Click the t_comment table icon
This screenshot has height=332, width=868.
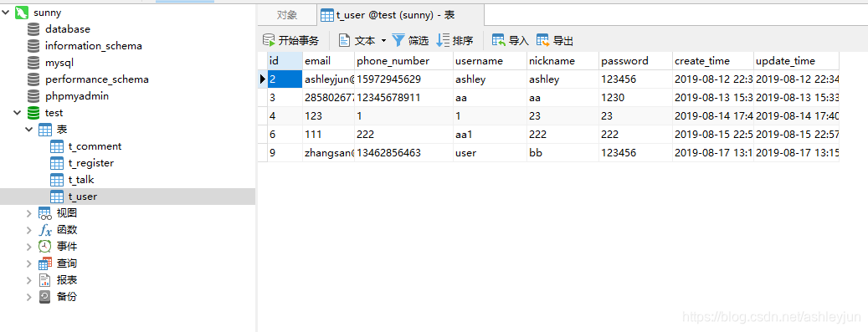(56, 146)
